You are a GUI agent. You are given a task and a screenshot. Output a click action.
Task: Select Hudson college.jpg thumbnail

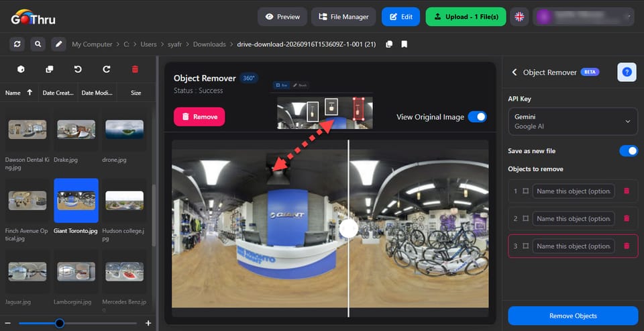(x=125, y=201)
